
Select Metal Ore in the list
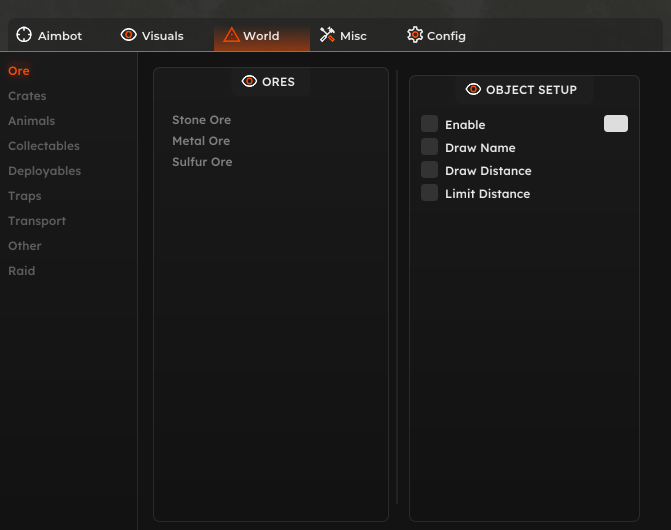201,141
